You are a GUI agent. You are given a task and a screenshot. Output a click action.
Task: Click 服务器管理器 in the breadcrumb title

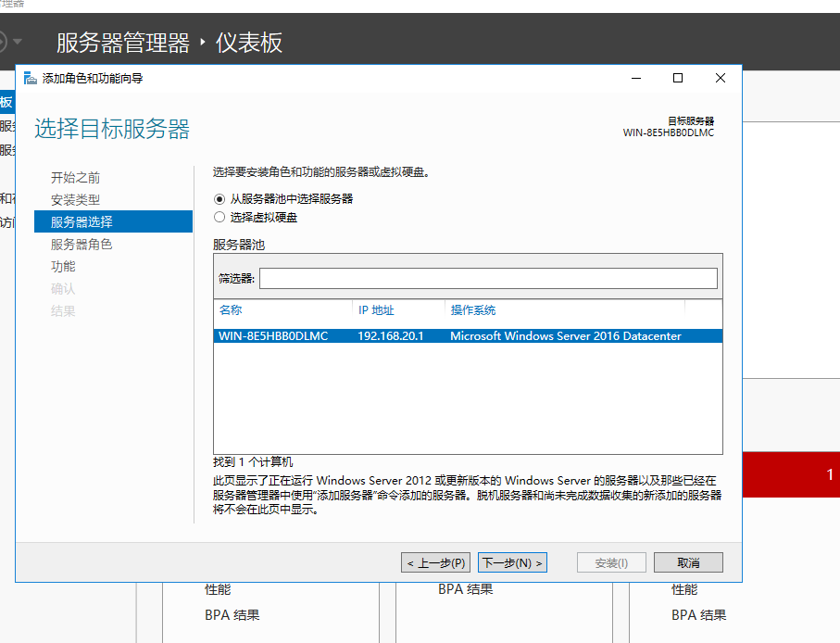(123, 43)
